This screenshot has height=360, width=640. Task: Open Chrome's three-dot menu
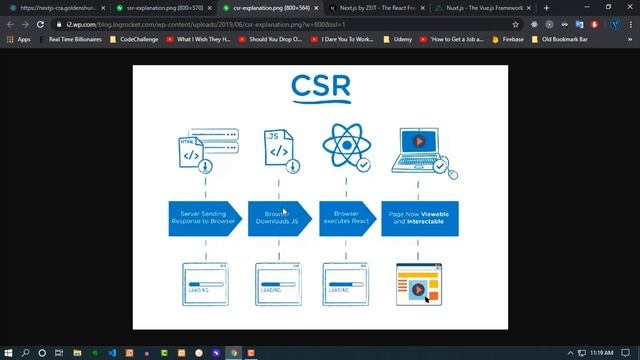tap(631, 24)
